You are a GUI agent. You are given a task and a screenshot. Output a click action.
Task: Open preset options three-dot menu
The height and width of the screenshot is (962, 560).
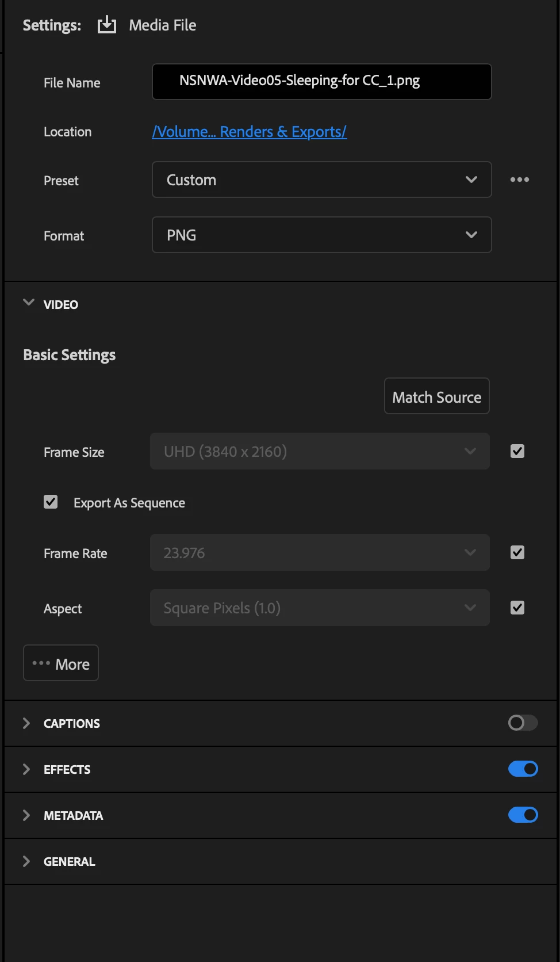pyautogui.click(x=519, y=180)
